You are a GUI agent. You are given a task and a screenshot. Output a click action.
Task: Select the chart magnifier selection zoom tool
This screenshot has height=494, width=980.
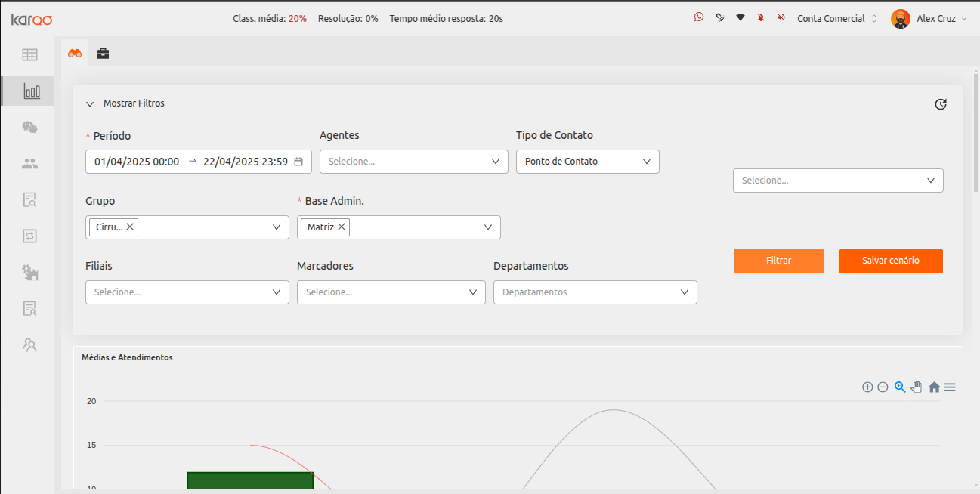[900, 387]
